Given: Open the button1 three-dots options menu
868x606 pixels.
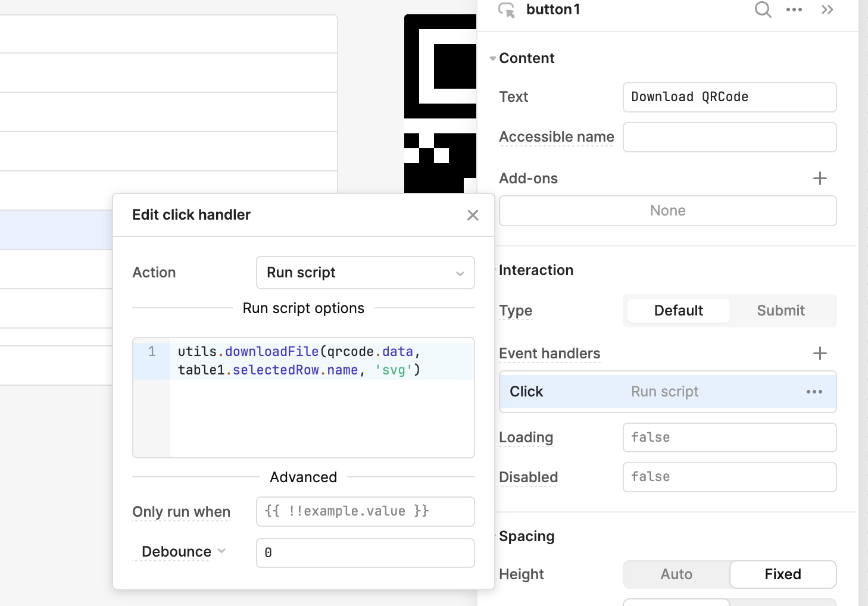Looking at the screenshot, I should click(x=794, y=10).
